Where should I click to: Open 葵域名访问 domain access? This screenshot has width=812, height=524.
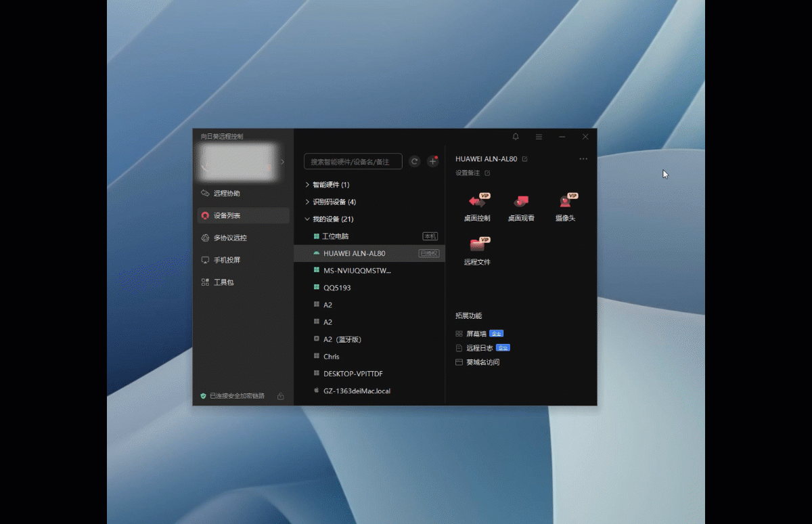[x=478, y=362]
